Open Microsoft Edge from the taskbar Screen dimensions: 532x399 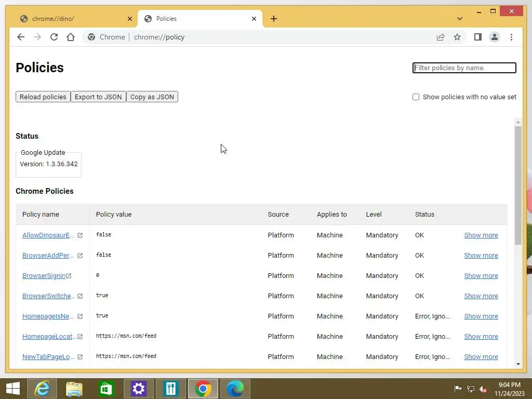tap(235, 389)
